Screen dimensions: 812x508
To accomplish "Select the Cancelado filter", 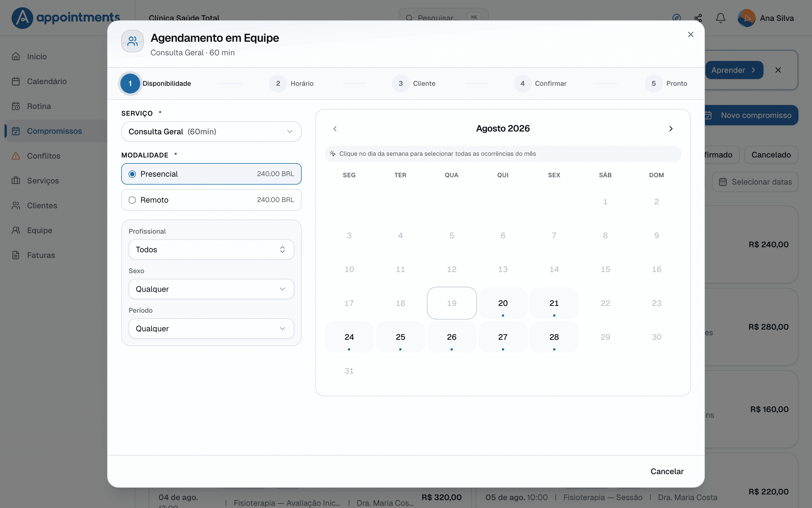I will click(771, 155).
